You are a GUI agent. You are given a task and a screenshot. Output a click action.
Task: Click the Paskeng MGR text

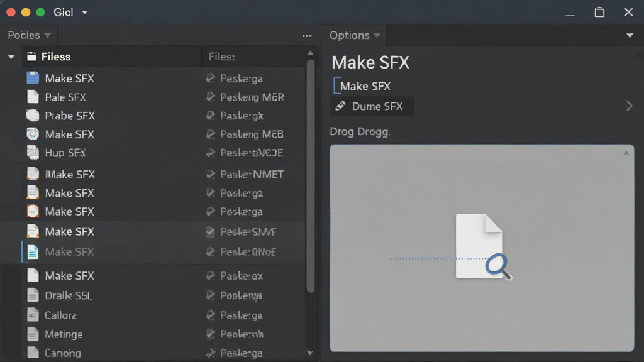tap(252, 97)
